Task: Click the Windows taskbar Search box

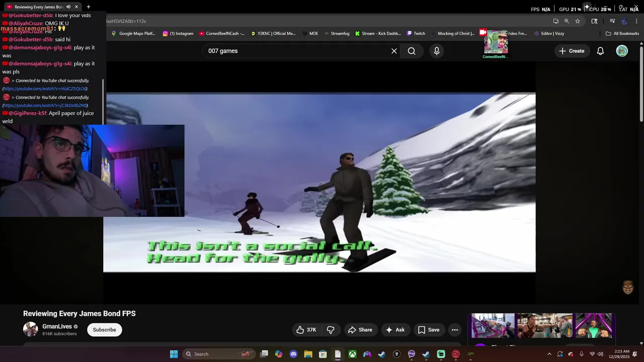Action: (218, 354)
